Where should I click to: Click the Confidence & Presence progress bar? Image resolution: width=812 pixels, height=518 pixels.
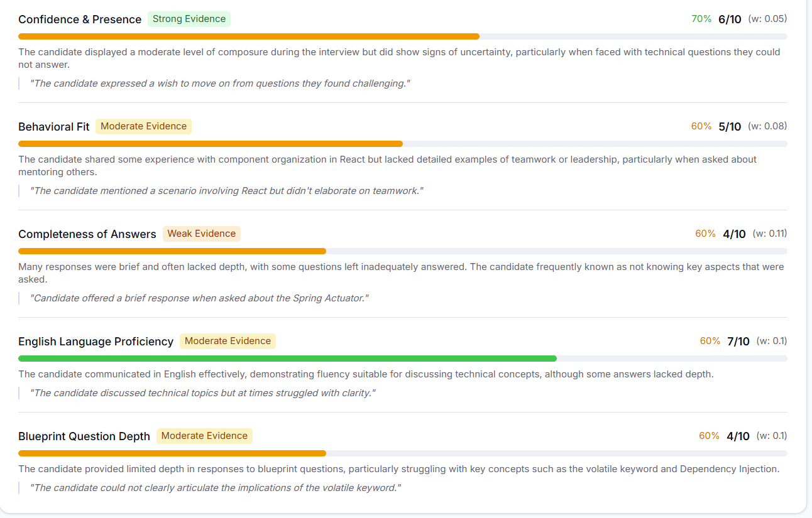click(402, 36)
